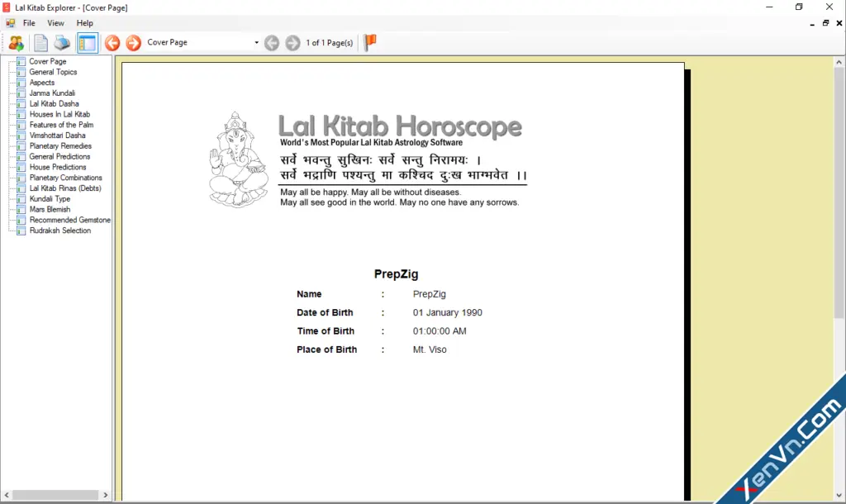Image resolution: width=846 pixels, height=504 pixels.
Task: Click the gray next page arrow
Action: coord(292,43)
